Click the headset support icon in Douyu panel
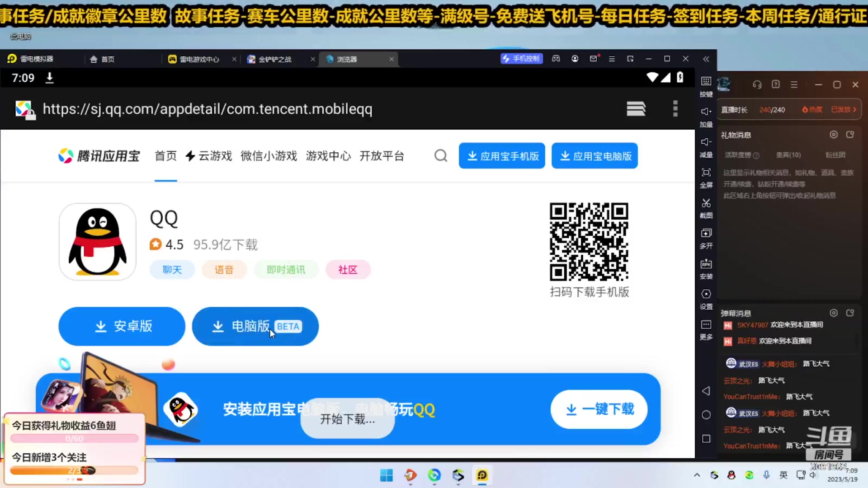 click(757, 84)
